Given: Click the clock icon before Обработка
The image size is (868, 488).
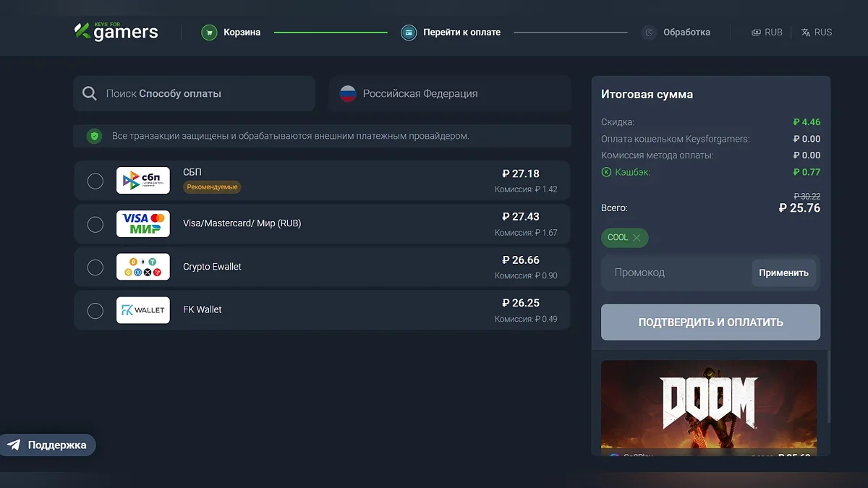Looking at the screenshot, I should [x=649, y=33].
